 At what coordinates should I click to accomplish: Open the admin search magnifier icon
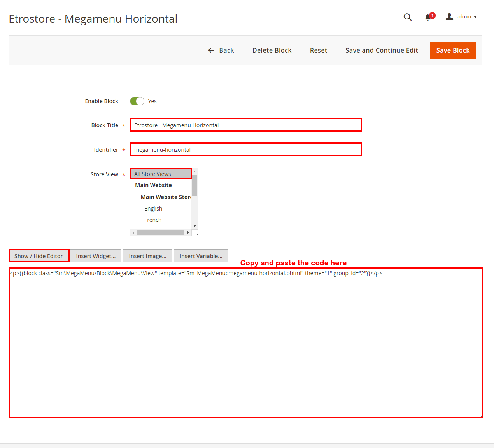pyautogui.click(x=407, y=17)
